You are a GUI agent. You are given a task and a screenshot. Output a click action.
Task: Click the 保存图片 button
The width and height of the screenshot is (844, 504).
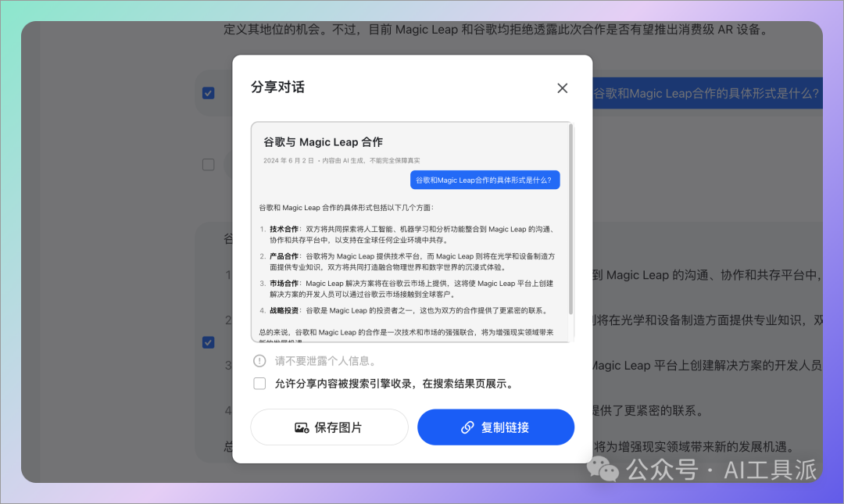(330, 427)
